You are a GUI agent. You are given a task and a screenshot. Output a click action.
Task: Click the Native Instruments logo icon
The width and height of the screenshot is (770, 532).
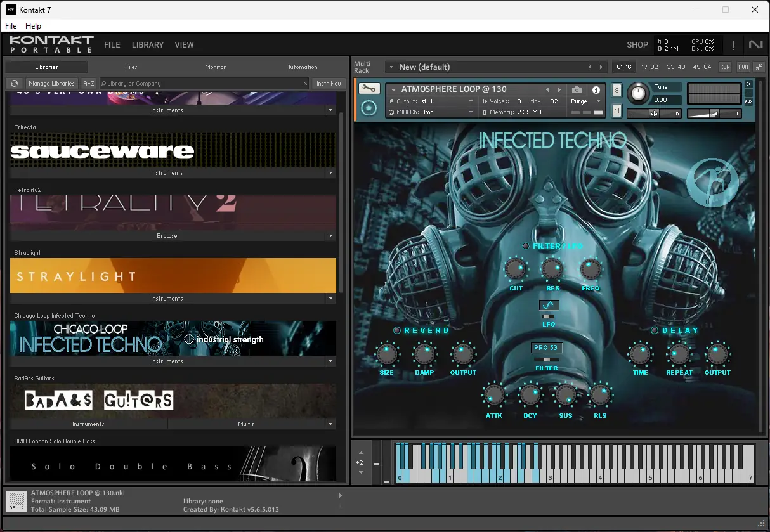[755, 44]
